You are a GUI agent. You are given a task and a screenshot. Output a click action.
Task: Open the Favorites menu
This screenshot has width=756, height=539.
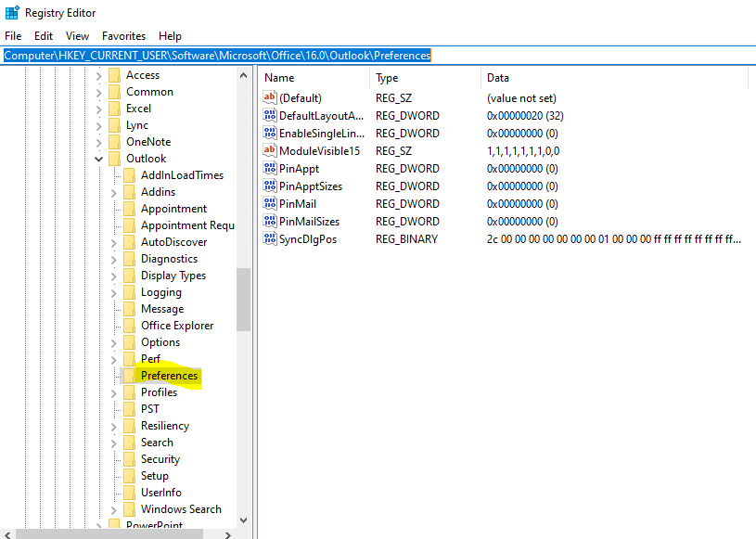pyautogui.click(x=123, y=36)
